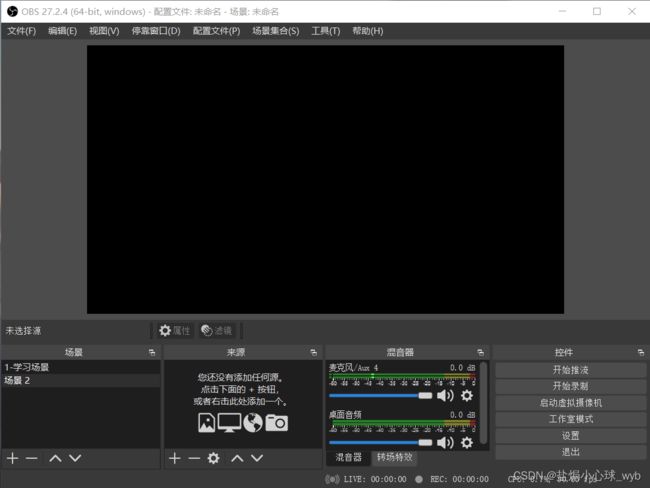This screenshot has width=650, height=488.
Task: Click the 属性 gear button
Action: tap(175, 330)
